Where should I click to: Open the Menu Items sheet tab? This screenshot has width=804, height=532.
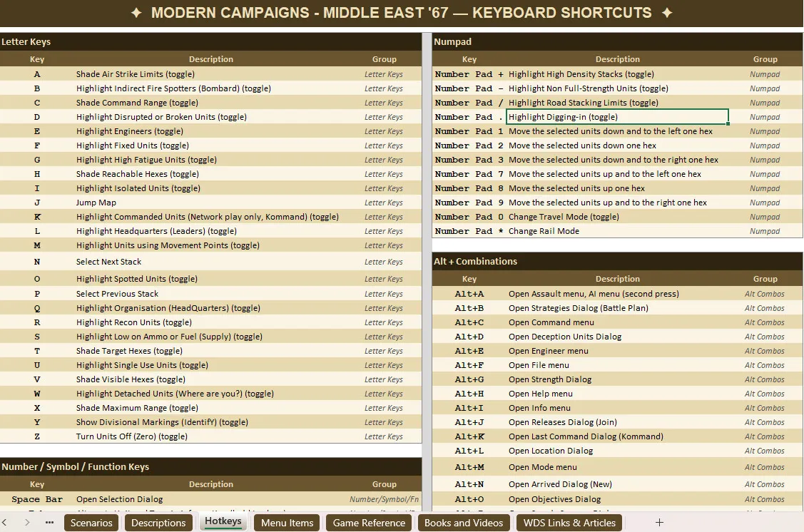pos(287,523)
